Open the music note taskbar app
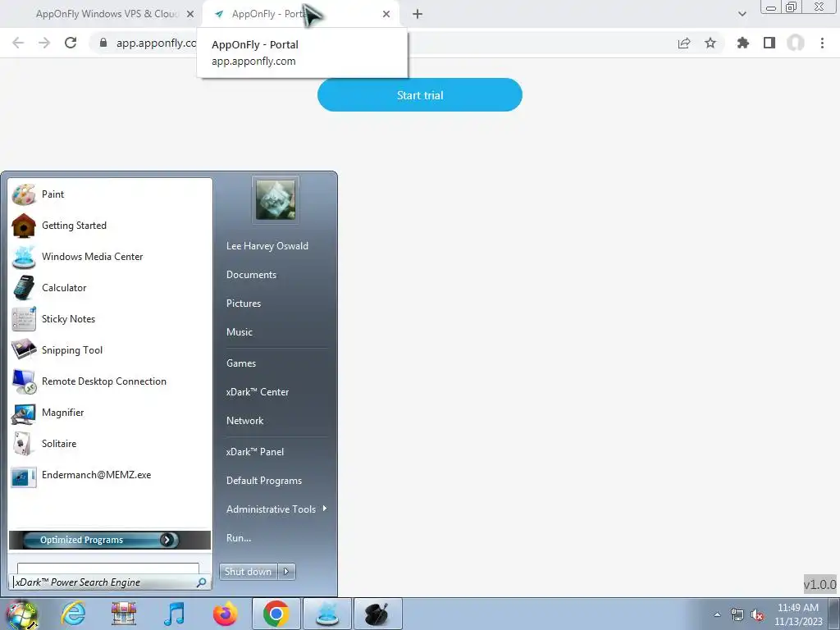The width and height of the screenshot is (840, 630). click(x=175, y=614)
